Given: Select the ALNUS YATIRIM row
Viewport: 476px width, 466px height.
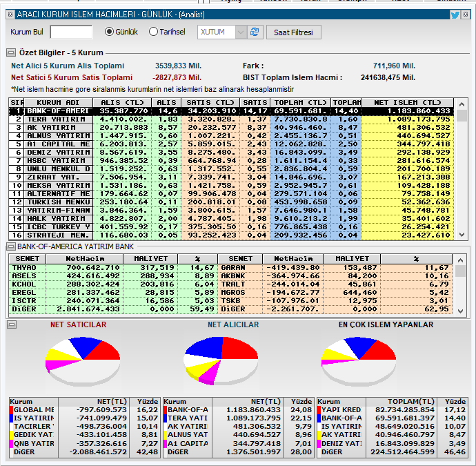Looking at the screenshot, I should (x=231, y=136).
